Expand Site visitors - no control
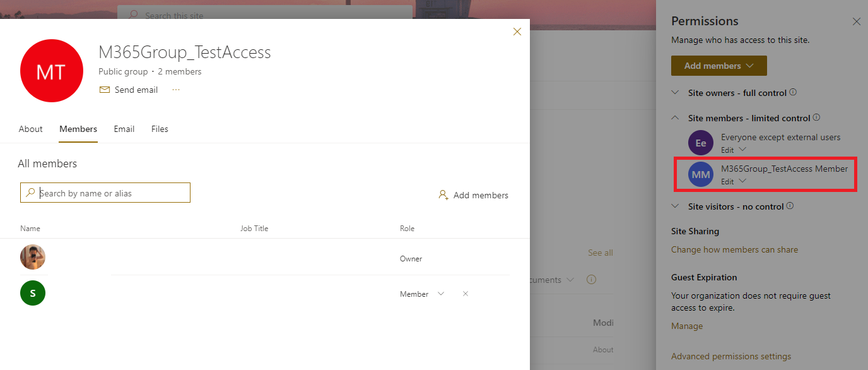868x370 pixels. pos(676,206)
